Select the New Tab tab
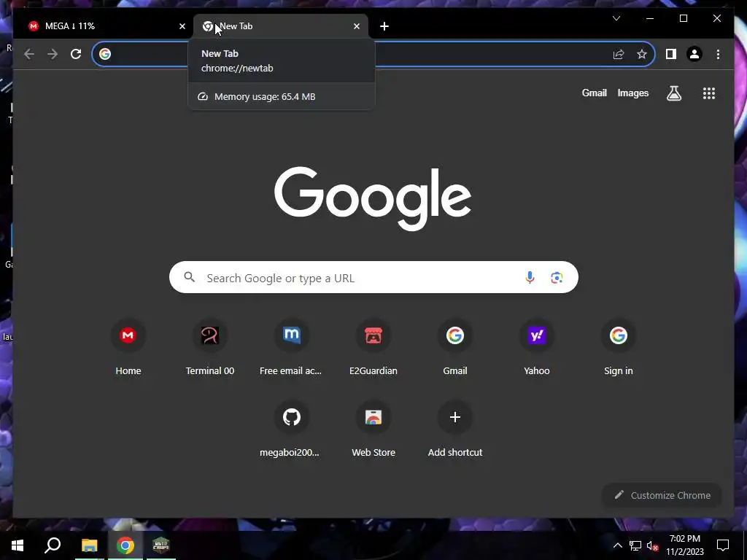This screenshot has width=747, height=560. [280, 26]
